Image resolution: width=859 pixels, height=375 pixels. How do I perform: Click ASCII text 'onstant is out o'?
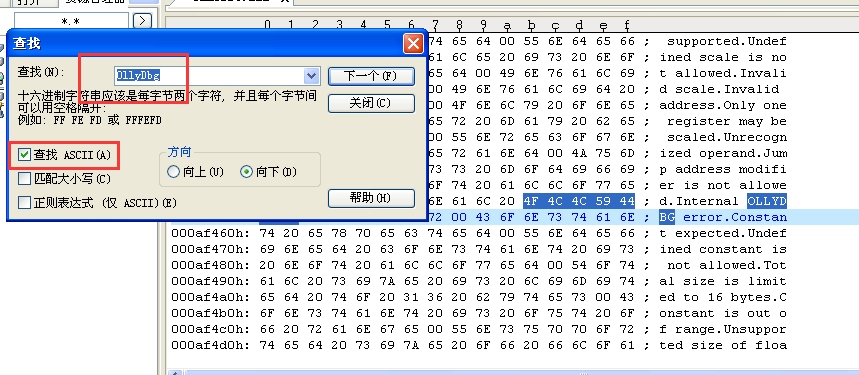pos(723,313)
